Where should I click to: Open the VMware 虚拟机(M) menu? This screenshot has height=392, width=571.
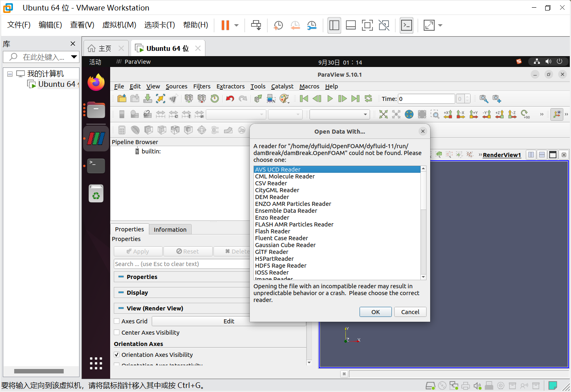(x=119, y=25)
